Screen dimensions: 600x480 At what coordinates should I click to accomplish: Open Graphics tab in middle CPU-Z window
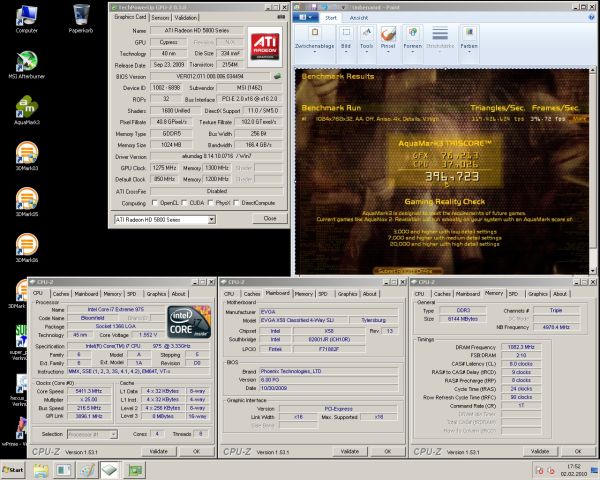pos(347,294)
